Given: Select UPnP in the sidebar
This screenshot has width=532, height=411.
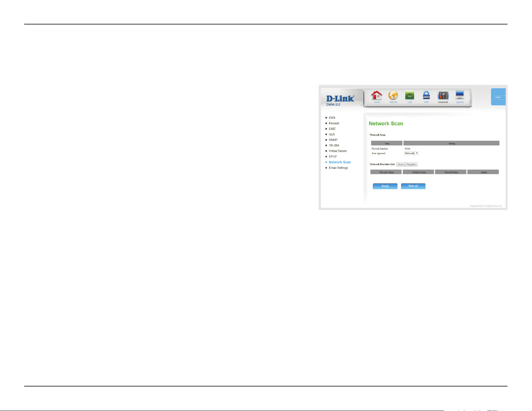Looking at the screenshot, I should point(333,156).
